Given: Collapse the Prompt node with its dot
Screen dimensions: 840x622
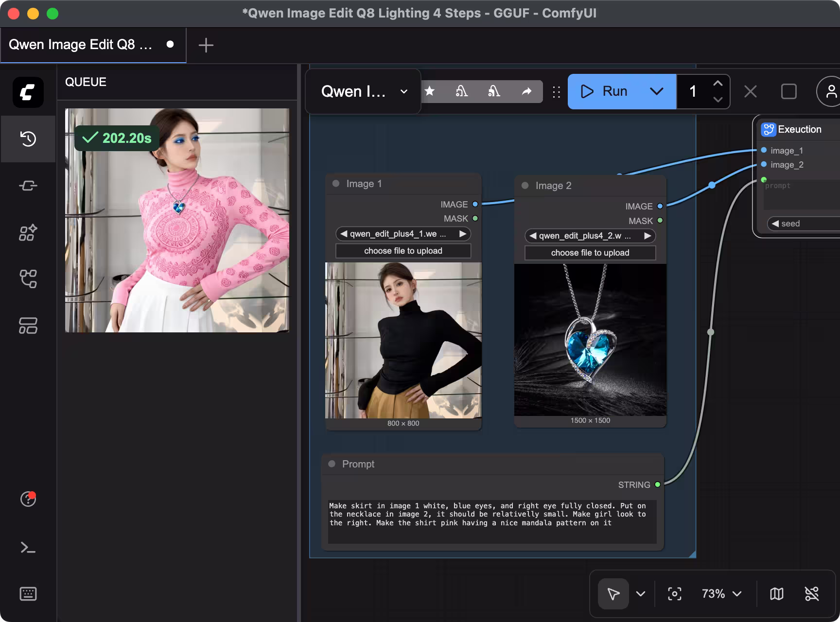Looking at the screenshot, I should point(332,464).
